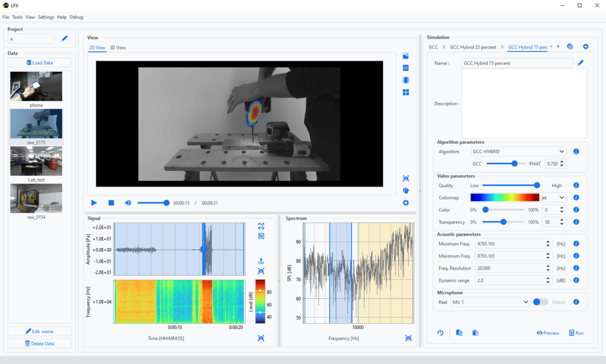
Task: Click the Description text area
Action: [x=524, y=104]
